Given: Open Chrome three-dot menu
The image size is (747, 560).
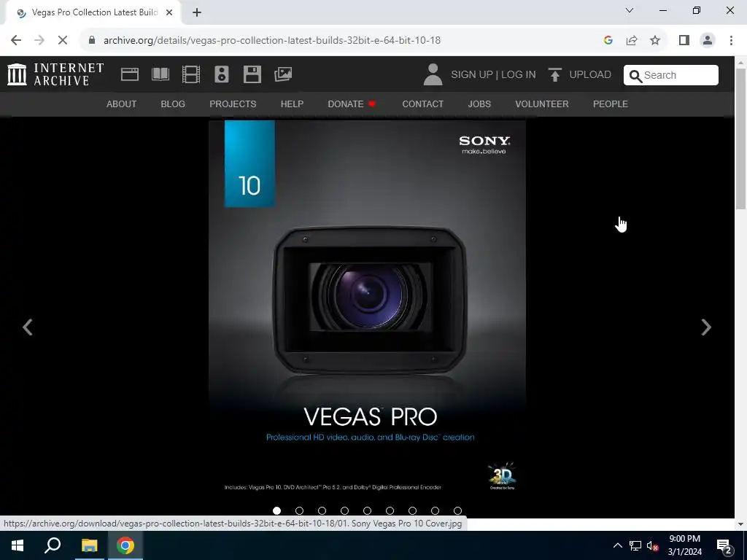Looking at the screenshot, I should pos(731,40).
